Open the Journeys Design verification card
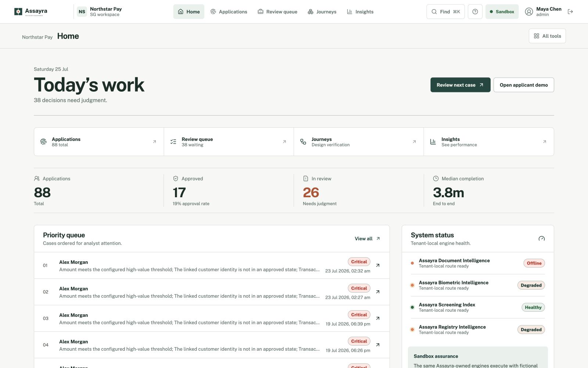This screenshot has width=588, height=368. [x=359, y=142]
